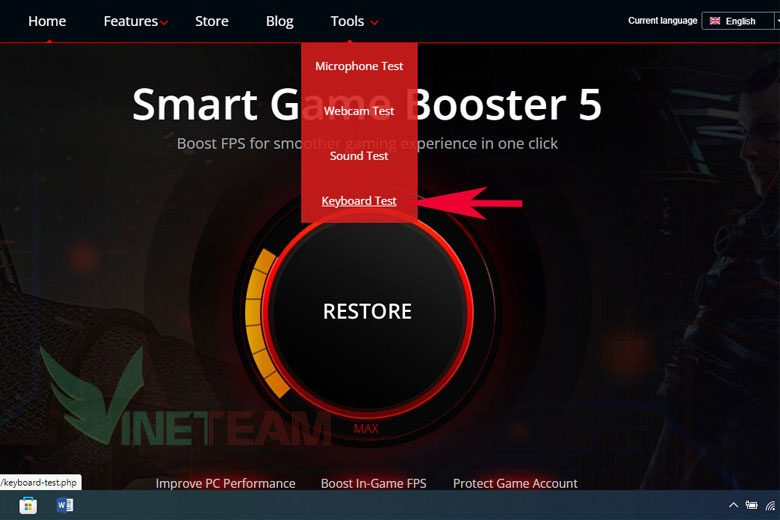Click the UK flag language icon
The image size is (780, 520).
coord(715,21)
